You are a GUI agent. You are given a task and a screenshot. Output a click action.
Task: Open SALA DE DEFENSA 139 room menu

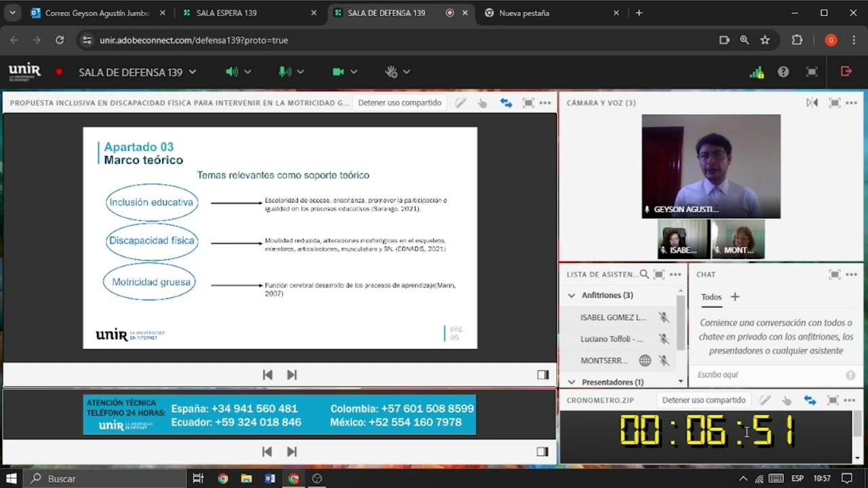pos(138,72)
